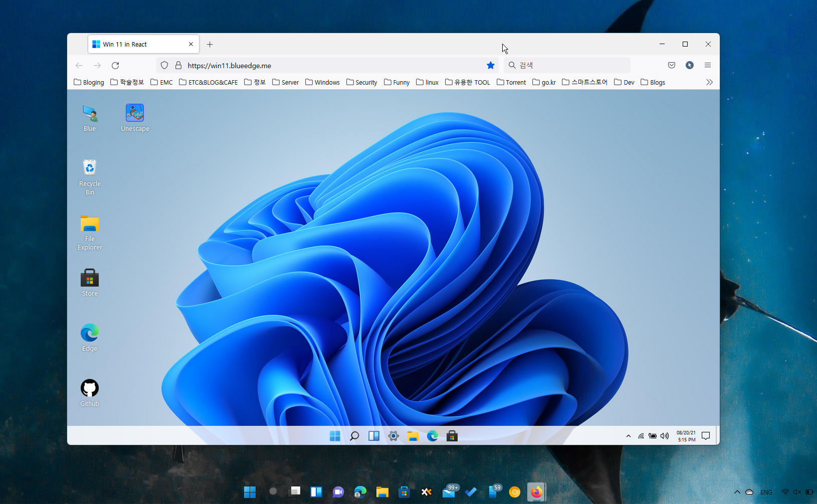
Task: Open Firefox from the Windows taskbar
Action: point(536,492)
